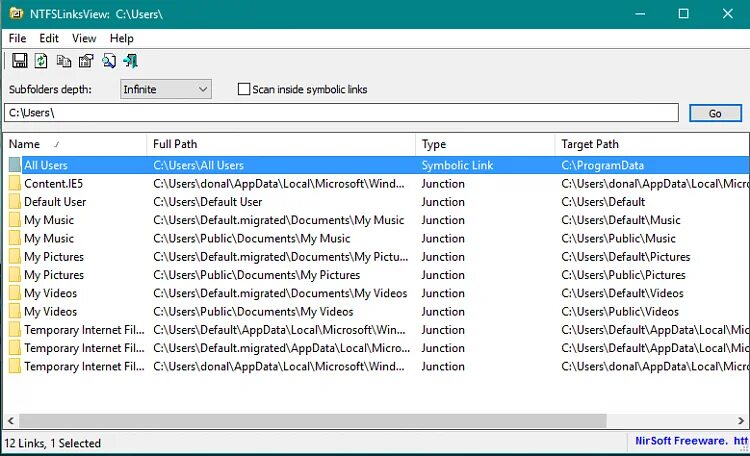750x456 pixels.
Task: Select the Default User row name
Action: pyautogui.click(x=55, y=202)
